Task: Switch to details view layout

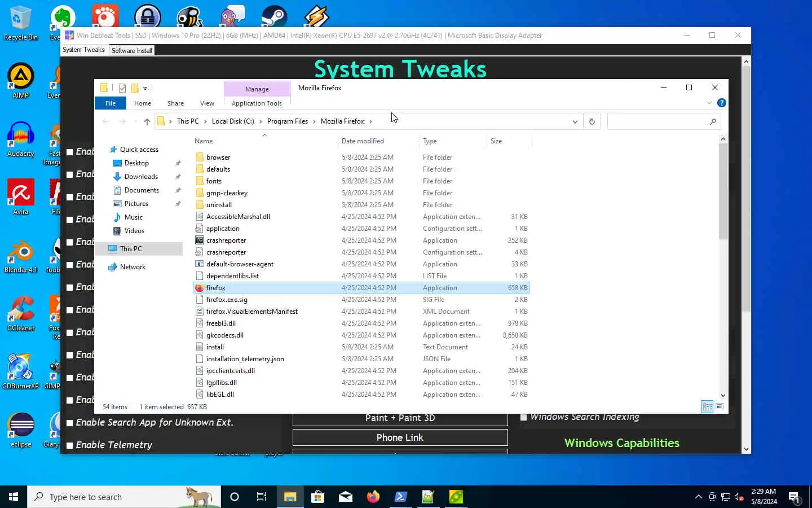Action: (707, 406)
